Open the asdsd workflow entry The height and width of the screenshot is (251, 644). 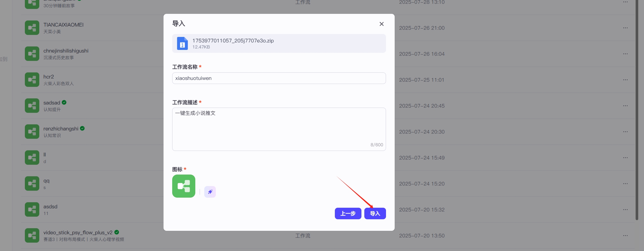click(x=50, y=207)
